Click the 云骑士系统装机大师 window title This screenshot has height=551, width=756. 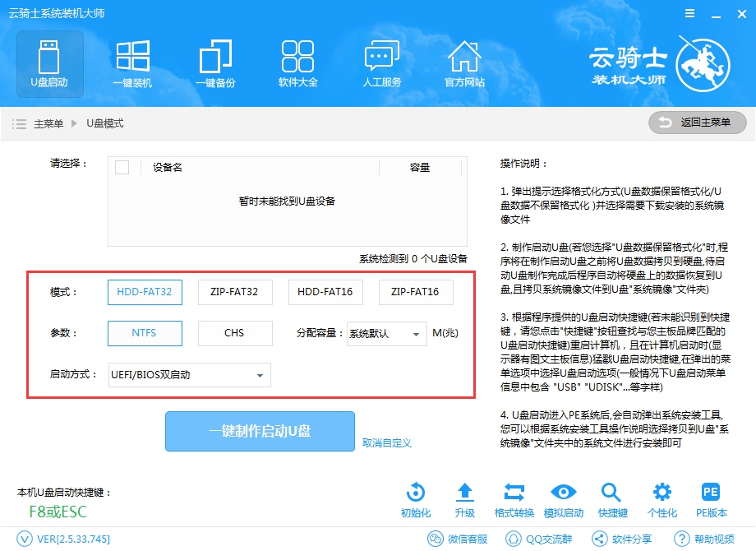point(57,13)
